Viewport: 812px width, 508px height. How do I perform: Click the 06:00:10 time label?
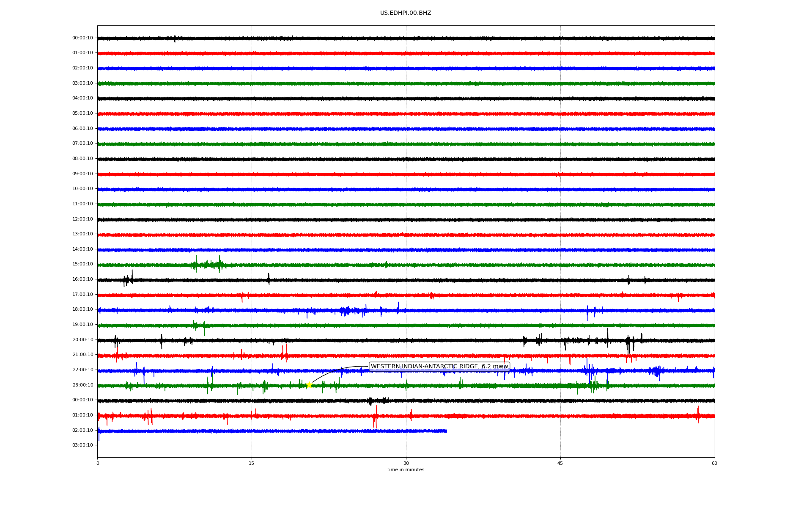[82, 129]
